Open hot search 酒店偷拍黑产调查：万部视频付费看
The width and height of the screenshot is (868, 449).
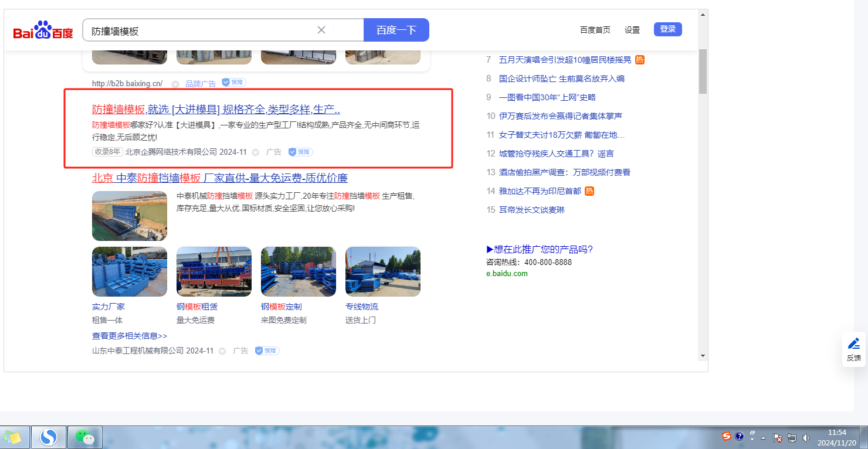[565, 172]
